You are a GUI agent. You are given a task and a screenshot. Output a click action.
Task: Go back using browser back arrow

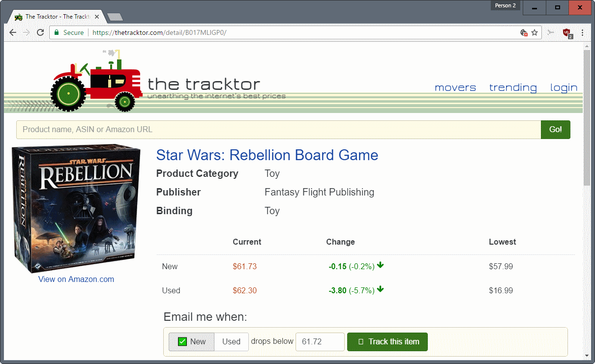(13, 32)
